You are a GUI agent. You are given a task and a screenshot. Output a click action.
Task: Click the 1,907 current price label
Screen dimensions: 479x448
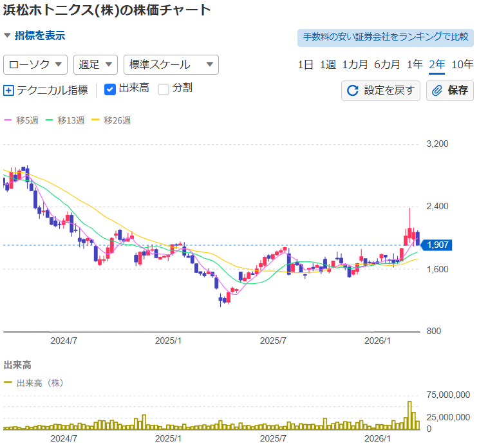point(437,245)
